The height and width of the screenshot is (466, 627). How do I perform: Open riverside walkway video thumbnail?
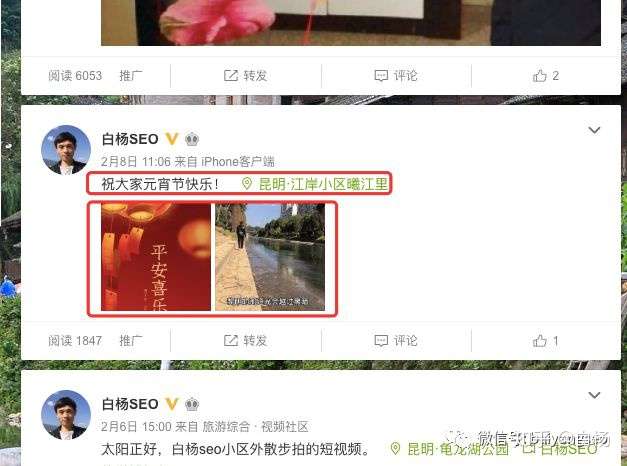coord(270,257)
